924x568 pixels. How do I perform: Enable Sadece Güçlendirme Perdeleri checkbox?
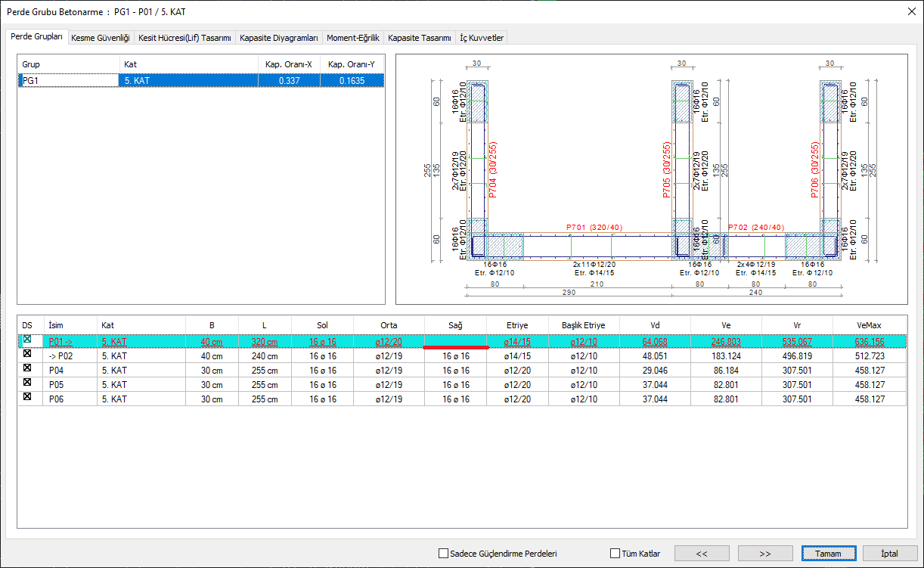point(443,554)
